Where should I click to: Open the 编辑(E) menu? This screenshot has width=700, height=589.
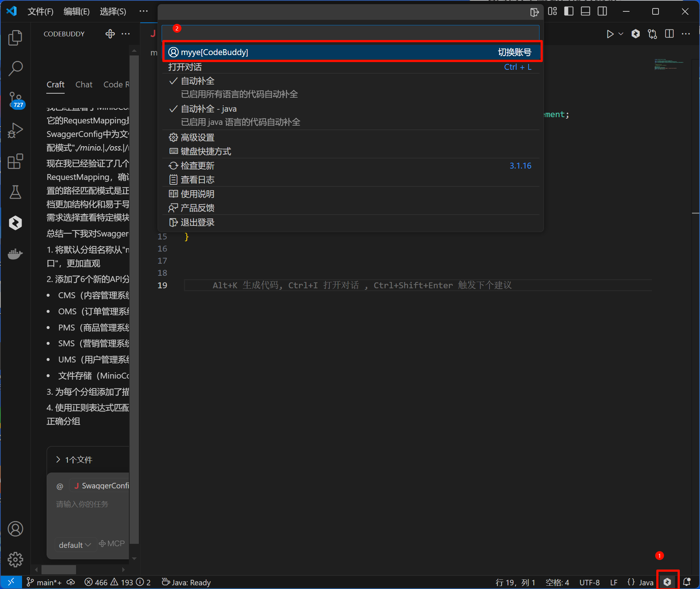[76, 11]
